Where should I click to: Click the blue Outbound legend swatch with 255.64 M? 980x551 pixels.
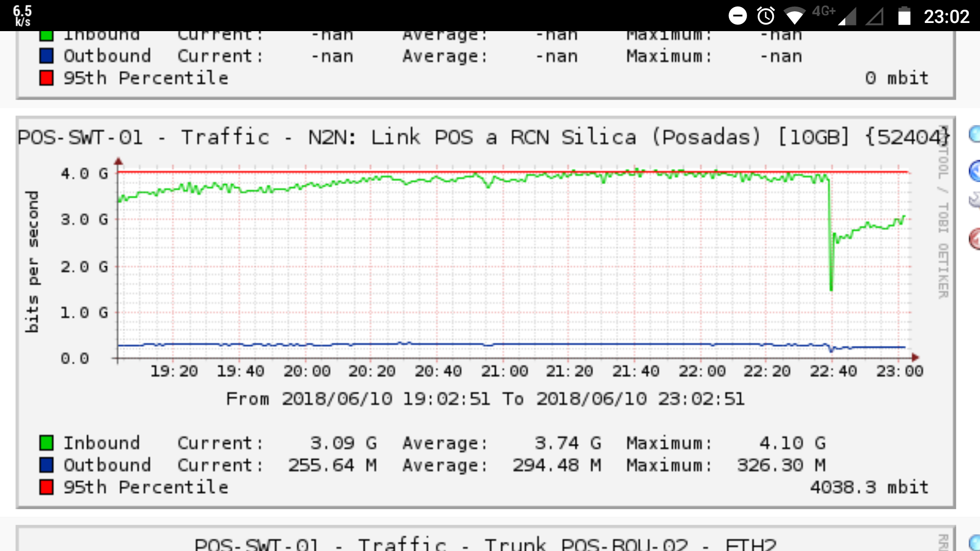click(x=46, y=465)
